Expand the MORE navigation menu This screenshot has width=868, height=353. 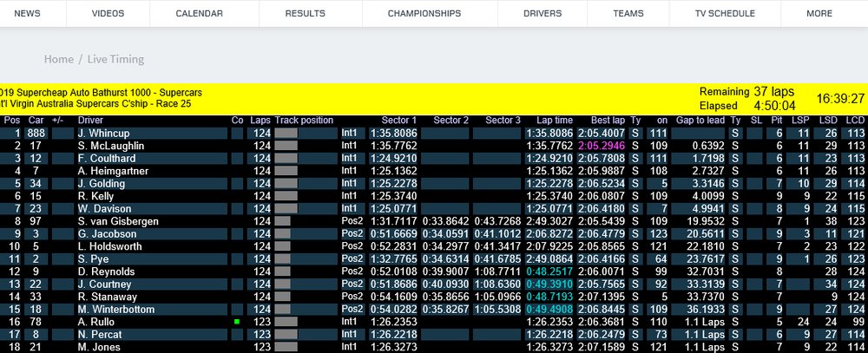819,14
